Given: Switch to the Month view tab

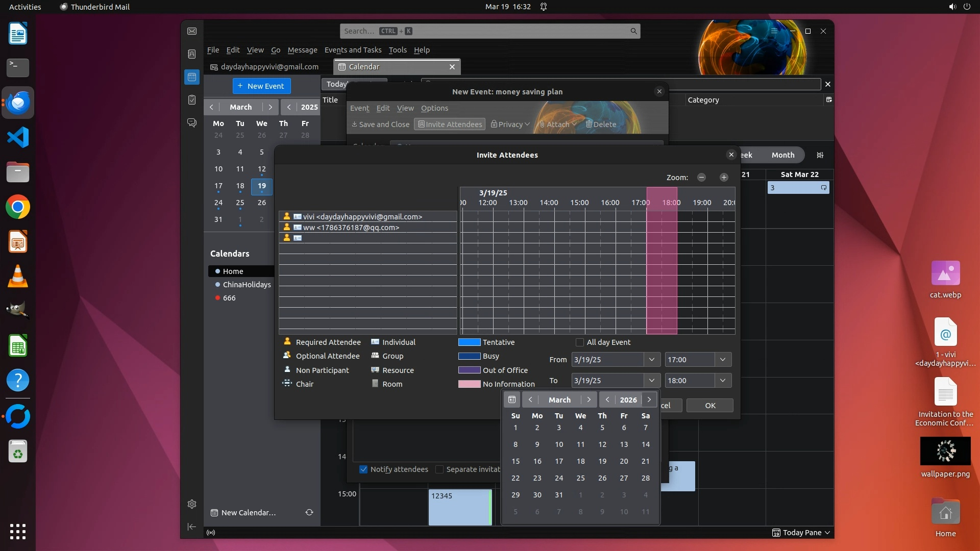Looking at the screenshot, I should (x=782, y=155).
